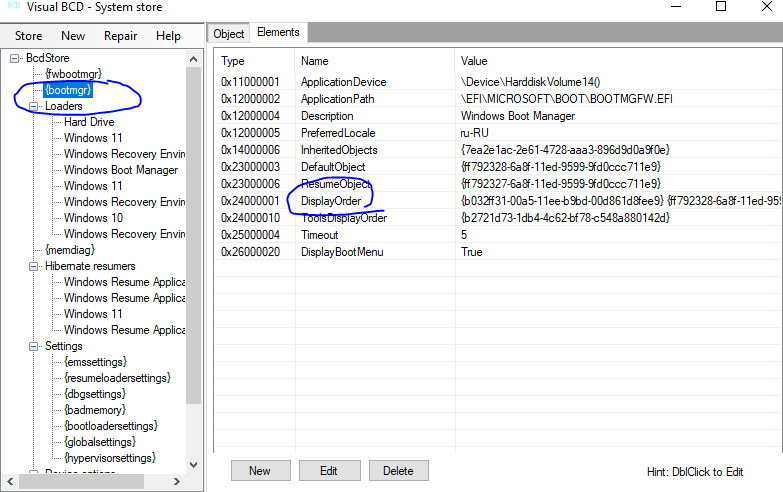Click the ru-RU value cell
Screen dimensions: 783x492
coord(474,133)
